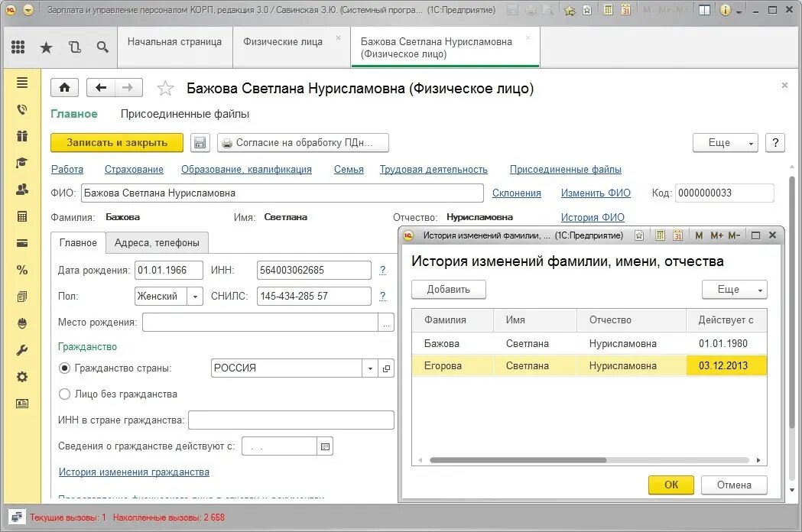Click Записать и закрыть button

[117, 143]
